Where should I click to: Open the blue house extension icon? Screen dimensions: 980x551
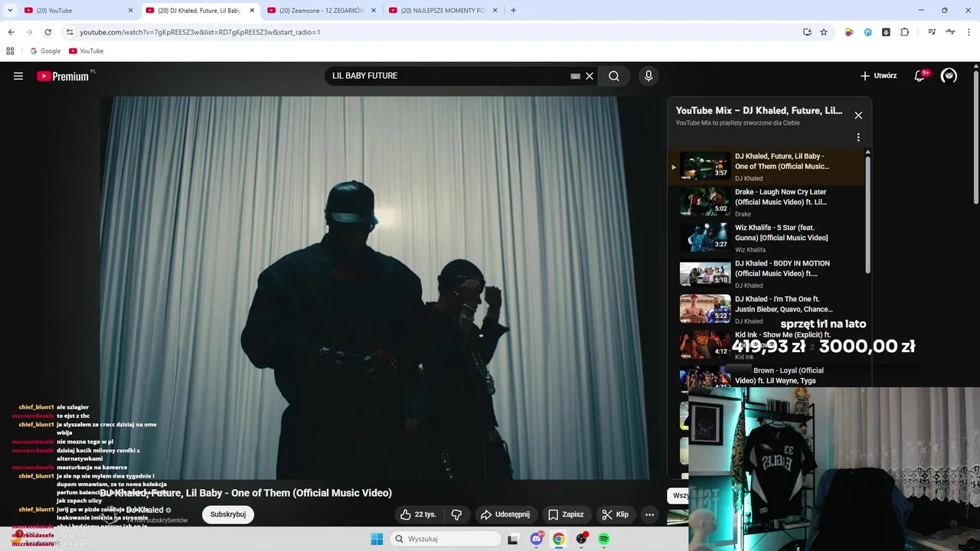point(867,32)
